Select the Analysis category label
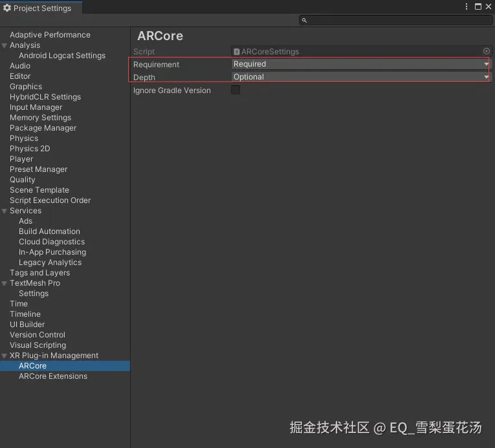Image resolution: width=495 pixels, height=448 pixels. [25, 45]
